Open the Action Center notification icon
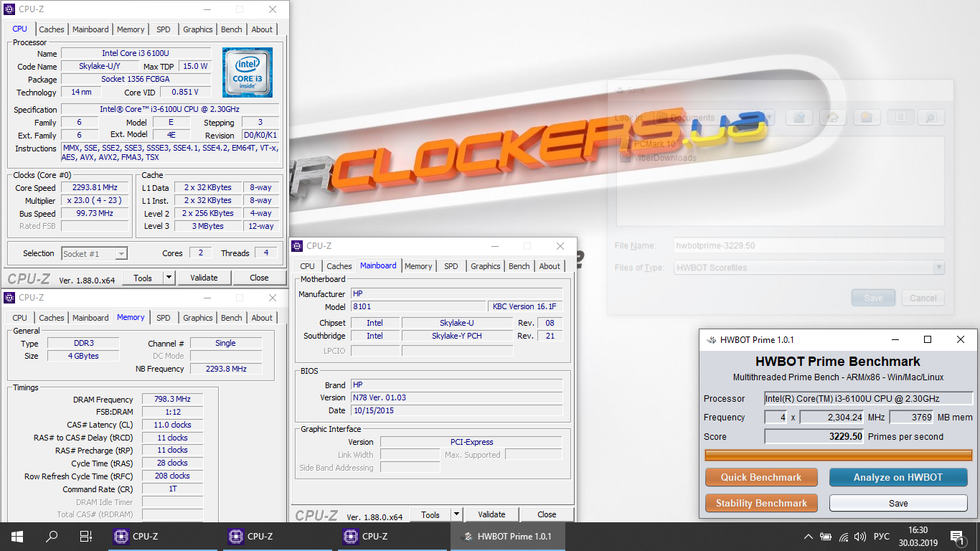Viewport: 980px width, 551px height. (957, 536)
